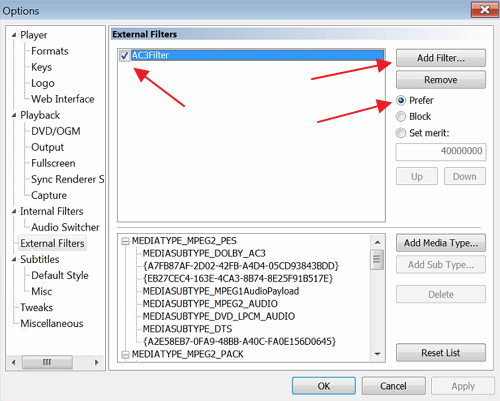Click the Add Media Type button

441,243
